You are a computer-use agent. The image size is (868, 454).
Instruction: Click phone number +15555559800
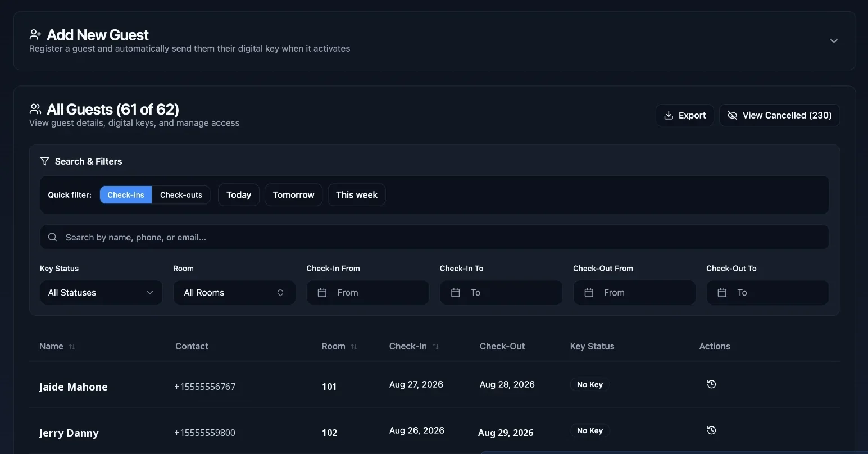[x=205, y=433]
